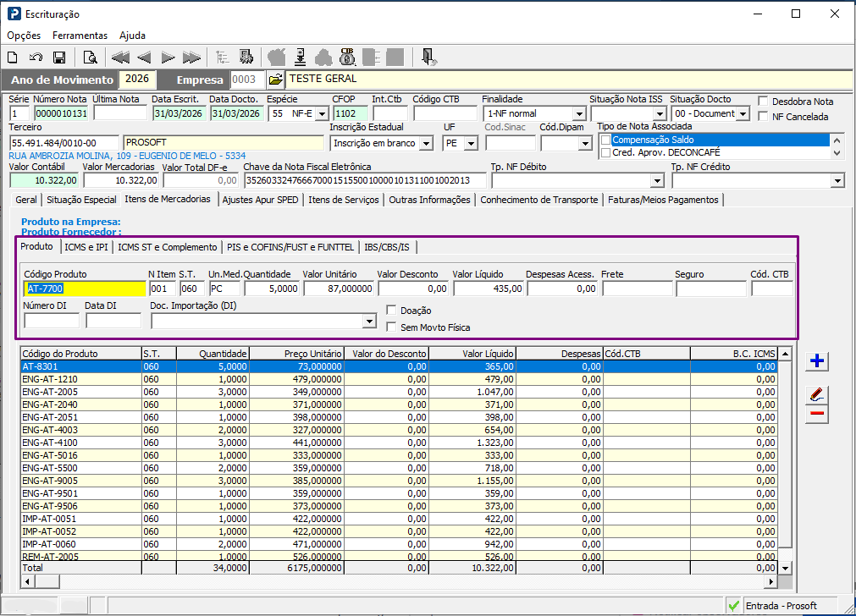The image size is (856, 616).
Task: Click the save floppy disk icon
Action: coord(59,58)
